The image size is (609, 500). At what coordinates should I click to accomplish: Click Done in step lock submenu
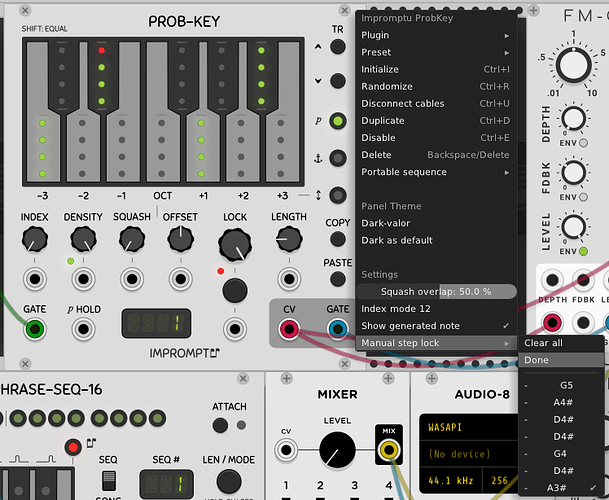[x=561, y=360]
